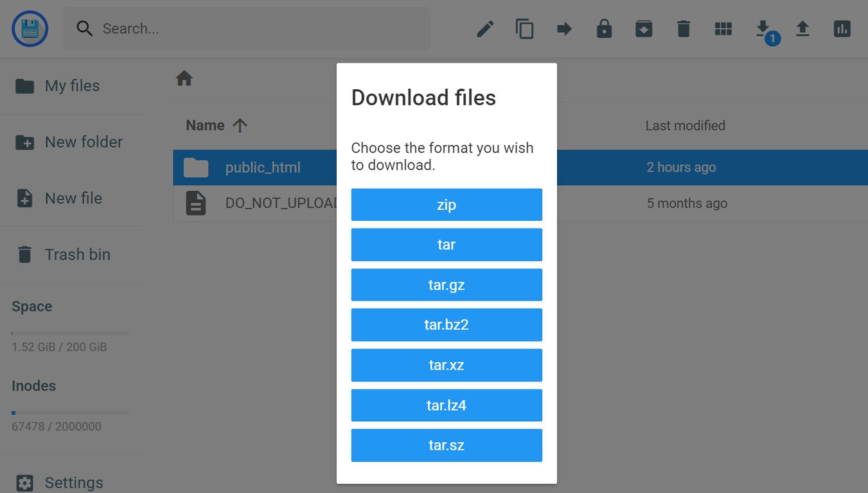Copy selected items with the copy icon
Screen dimensions: 868x493
[524, 28]
